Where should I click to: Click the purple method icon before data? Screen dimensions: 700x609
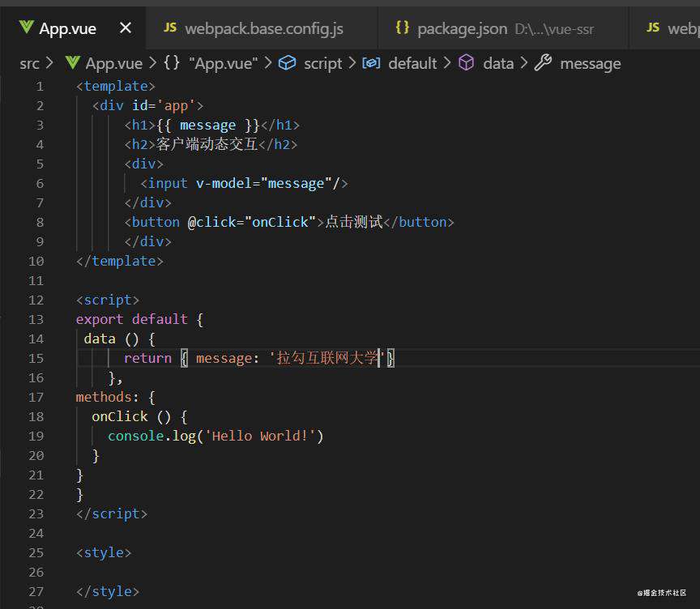pos(466,62)
